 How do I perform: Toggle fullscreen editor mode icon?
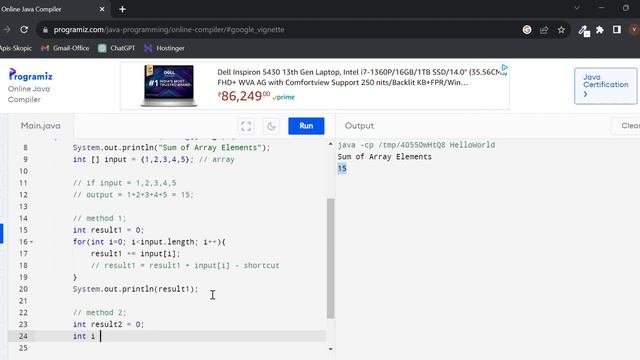(246, 126)
